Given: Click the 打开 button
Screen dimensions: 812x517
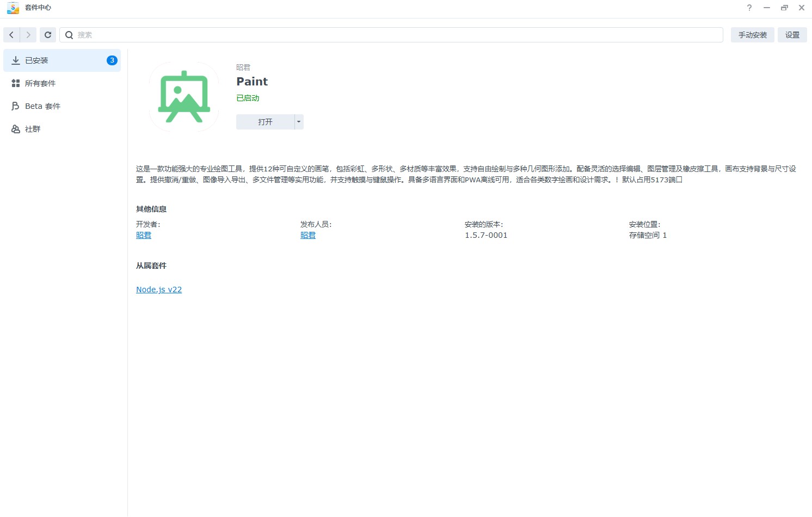Looking at the screenshot, I should coord(265,122).
